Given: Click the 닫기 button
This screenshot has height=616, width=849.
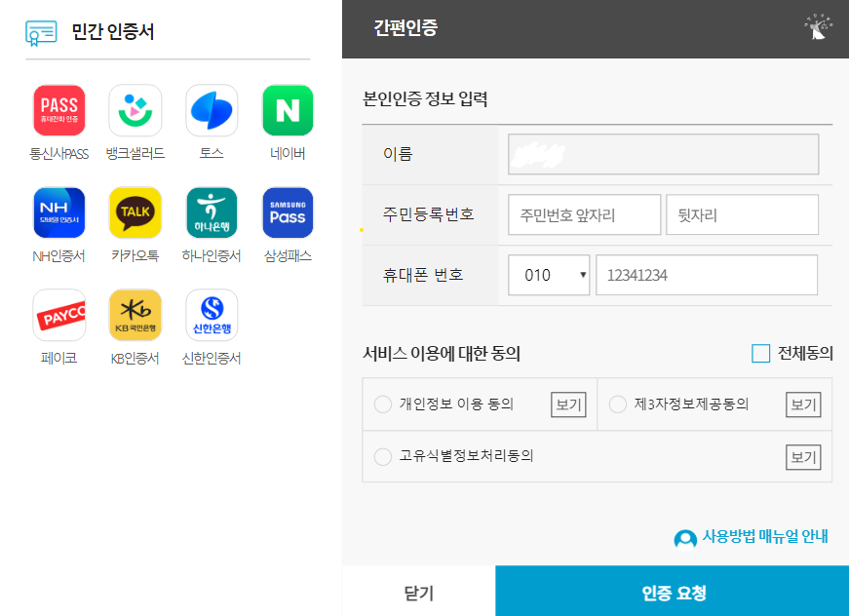Looking at the screenshot, I should [x=418, y=592].
